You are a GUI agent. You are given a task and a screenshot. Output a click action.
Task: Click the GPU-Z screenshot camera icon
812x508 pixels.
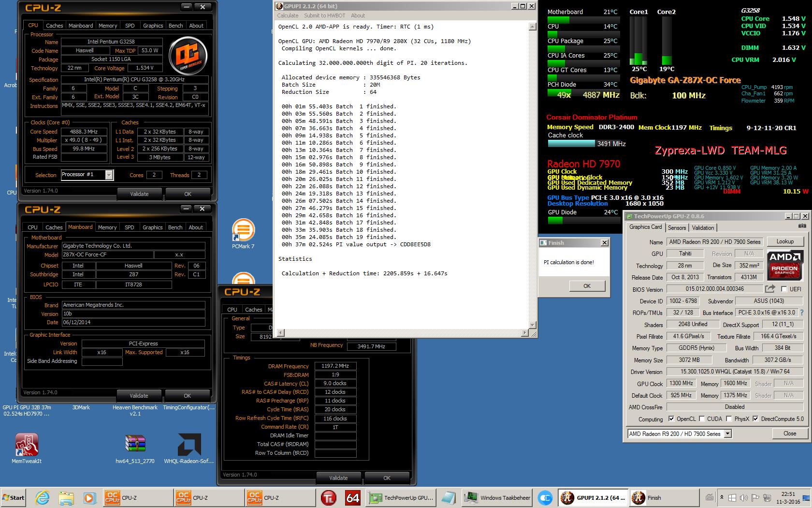tap(801, 226)
